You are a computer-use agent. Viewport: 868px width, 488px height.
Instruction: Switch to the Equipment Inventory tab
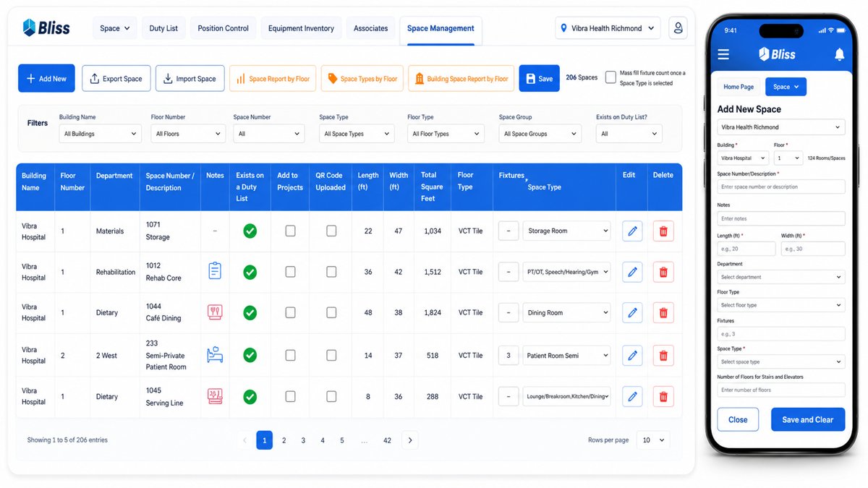[301, 28]
